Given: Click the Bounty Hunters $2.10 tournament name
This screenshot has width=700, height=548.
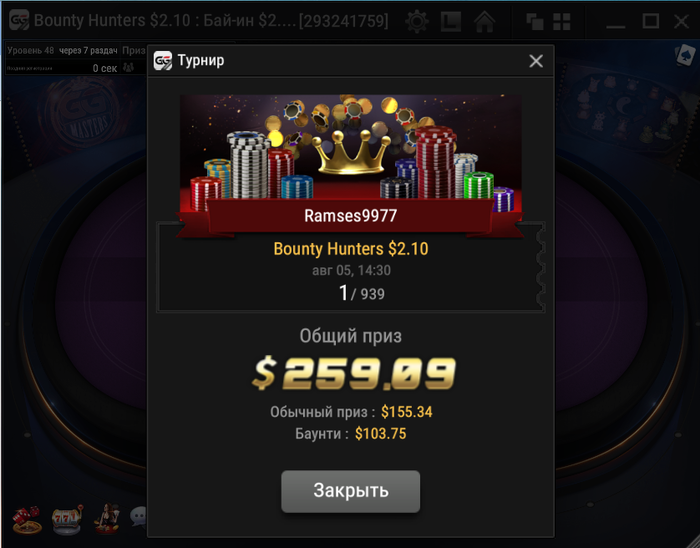Looking at the screenshot, I should pos(351,249).
